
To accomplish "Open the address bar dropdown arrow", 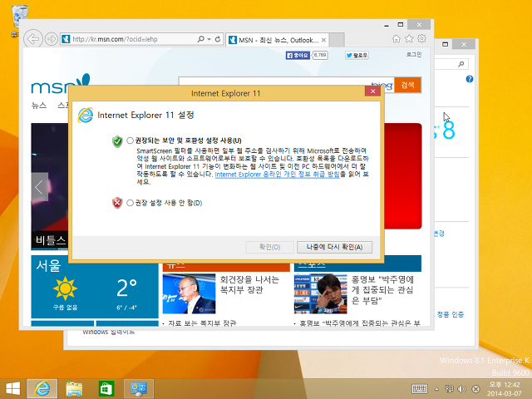I will [209, 39].
